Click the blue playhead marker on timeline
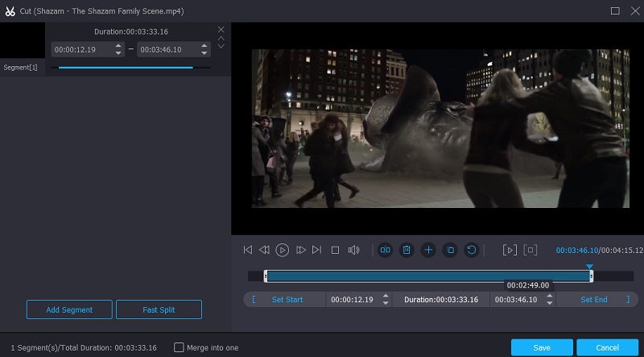The width and height of the screenshot is (644, 357). (589, 267)
